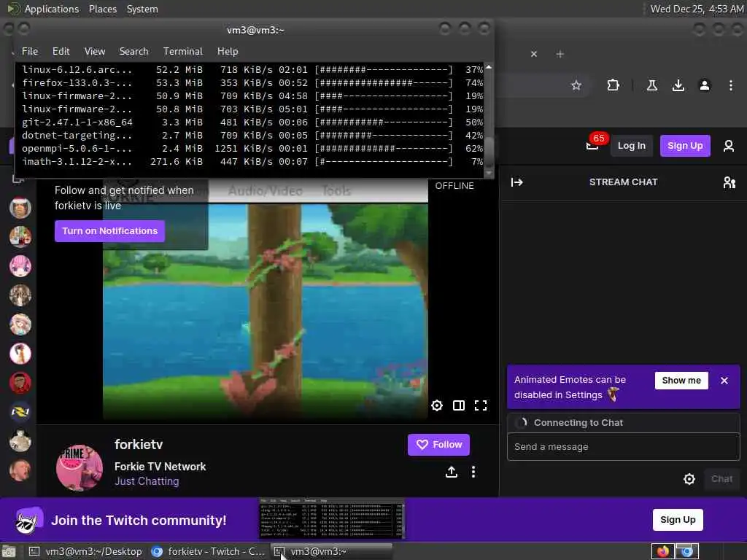Click the forkietv channel name

point(139,445)
